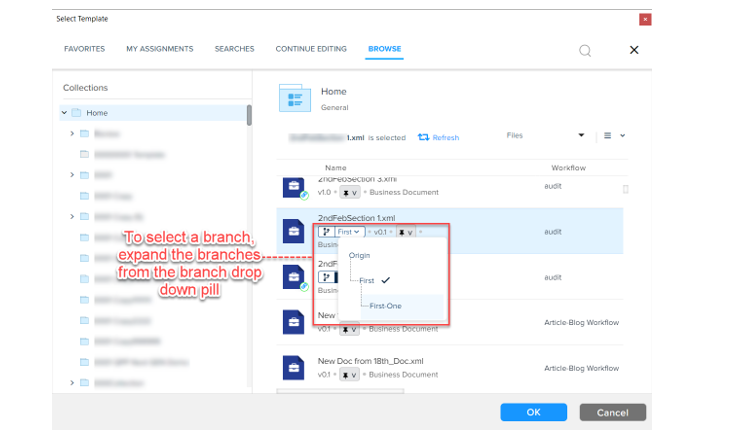
Task: Click the briefcase icon of the New document row
Action: tap(293, 323)
